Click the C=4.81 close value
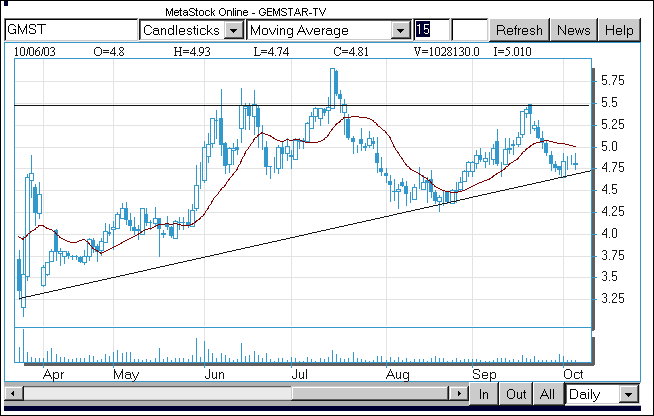The height and width of the screenshot is (416, 654). point(351,52)
